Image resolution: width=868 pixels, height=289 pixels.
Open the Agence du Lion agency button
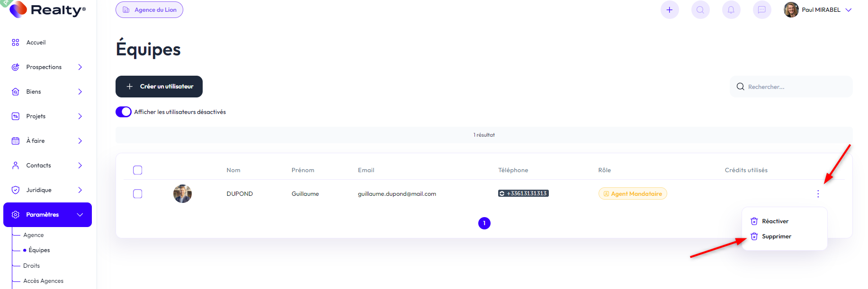click(149, 10)
